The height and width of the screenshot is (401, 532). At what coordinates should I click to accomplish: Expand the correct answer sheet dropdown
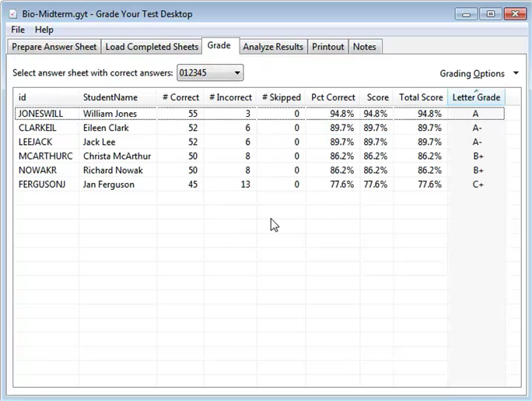237,73
